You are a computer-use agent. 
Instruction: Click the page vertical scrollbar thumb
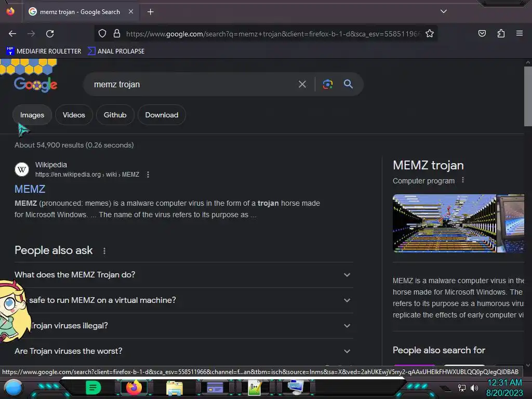(528, 96)
